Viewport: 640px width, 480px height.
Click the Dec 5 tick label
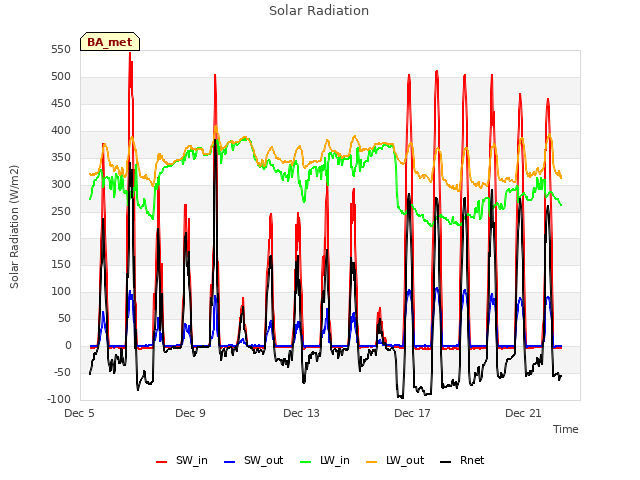pyautogui.click(x=80, y=413)
